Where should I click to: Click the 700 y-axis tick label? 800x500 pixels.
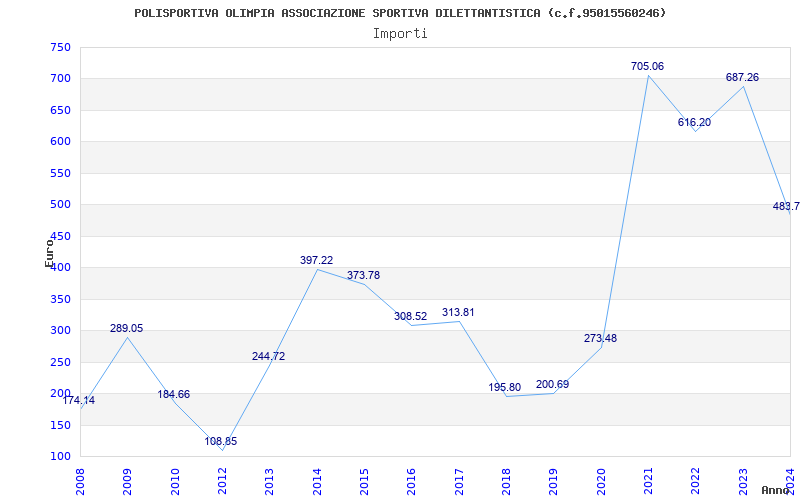[60, 79]
